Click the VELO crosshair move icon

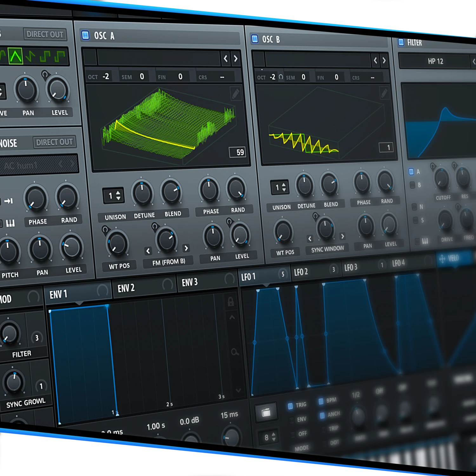point(442,259)
